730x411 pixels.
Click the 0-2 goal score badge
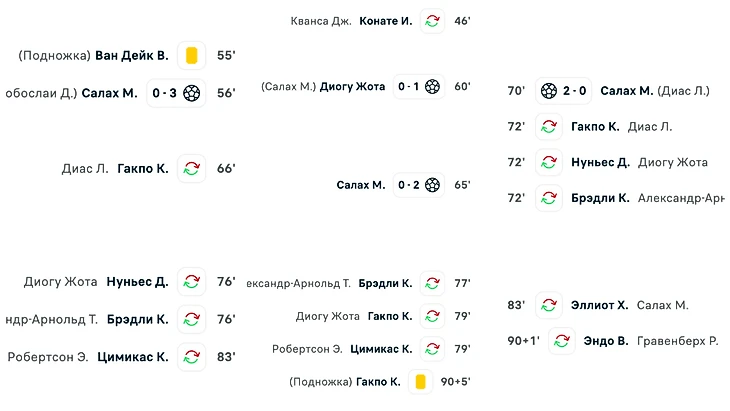click(419, 185)
